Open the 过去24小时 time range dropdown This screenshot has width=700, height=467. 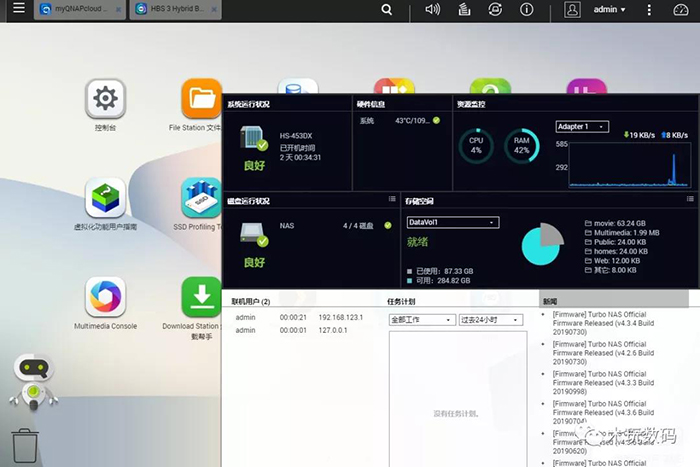491,320
